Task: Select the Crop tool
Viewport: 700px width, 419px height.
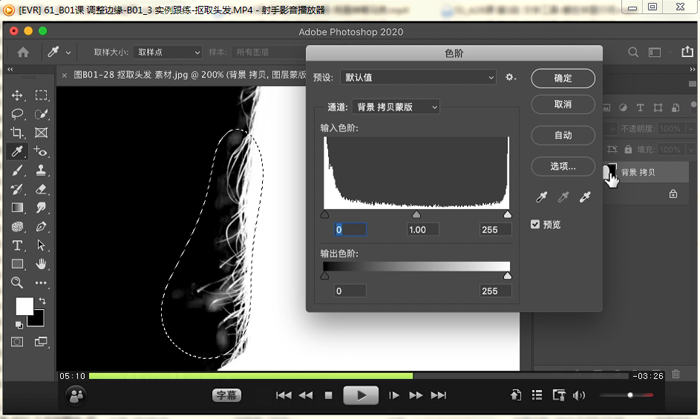Action: point(17,133)
